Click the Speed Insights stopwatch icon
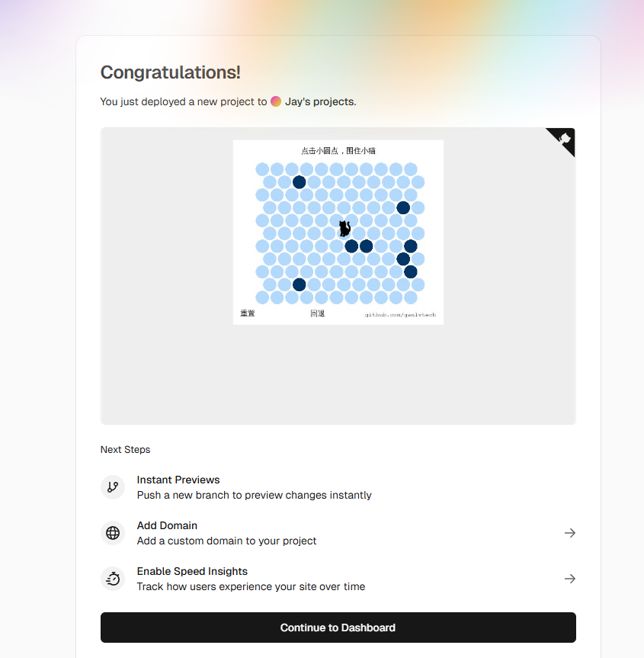The image size is (644, 658). click(113, 579)
